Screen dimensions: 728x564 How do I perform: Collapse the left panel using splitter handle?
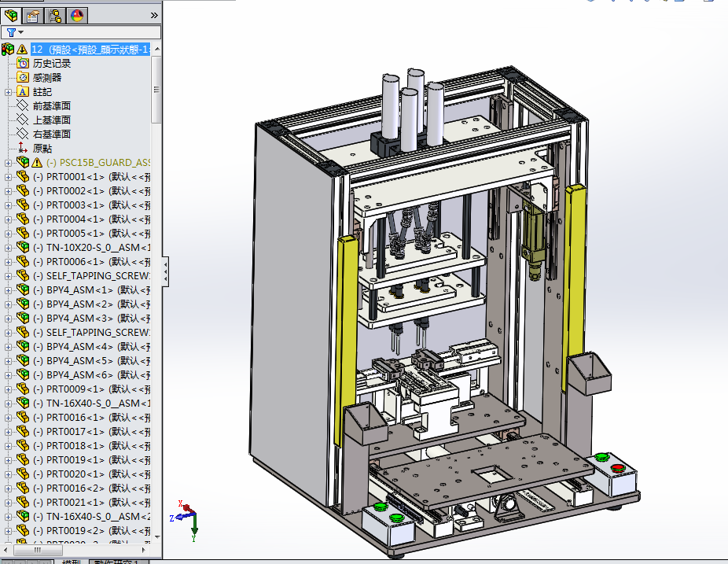tap(165, 272)
